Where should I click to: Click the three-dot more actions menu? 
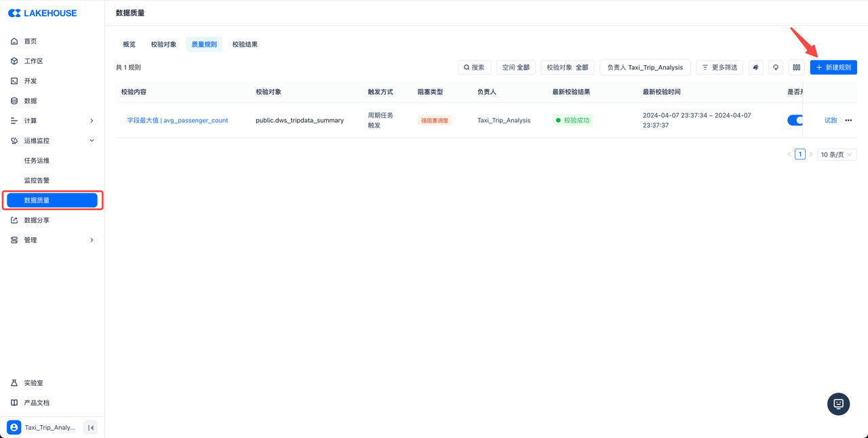click(x=848, y=121)
